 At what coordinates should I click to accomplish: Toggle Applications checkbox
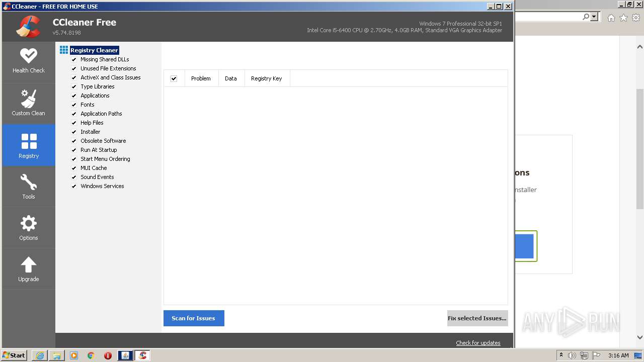pyautogui.click(x=74, y=96)
